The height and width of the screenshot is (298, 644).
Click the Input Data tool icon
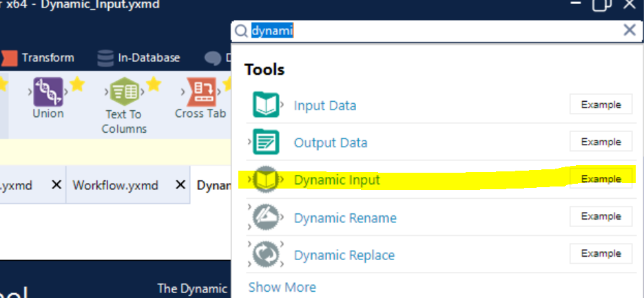click(x=265, y=105)
